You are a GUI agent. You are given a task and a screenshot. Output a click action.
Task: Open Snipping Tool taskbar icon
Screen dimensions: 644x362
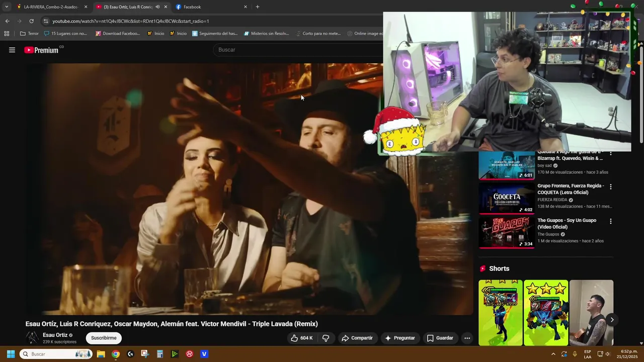[145, 354]
